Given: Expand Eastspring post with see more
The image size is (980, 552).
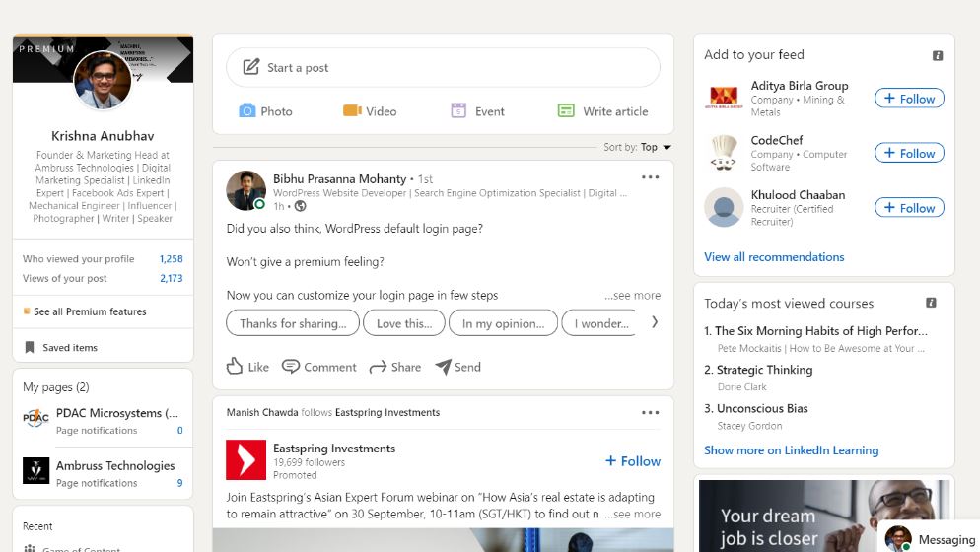Looking at the screenshot, I should (x=633, y=514).
